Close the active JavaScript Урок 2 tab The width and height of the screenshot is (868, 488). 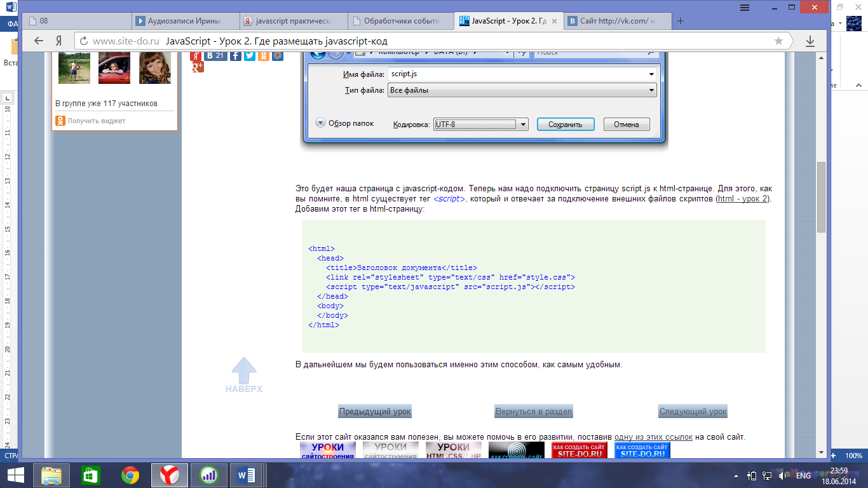click(555, 21)
